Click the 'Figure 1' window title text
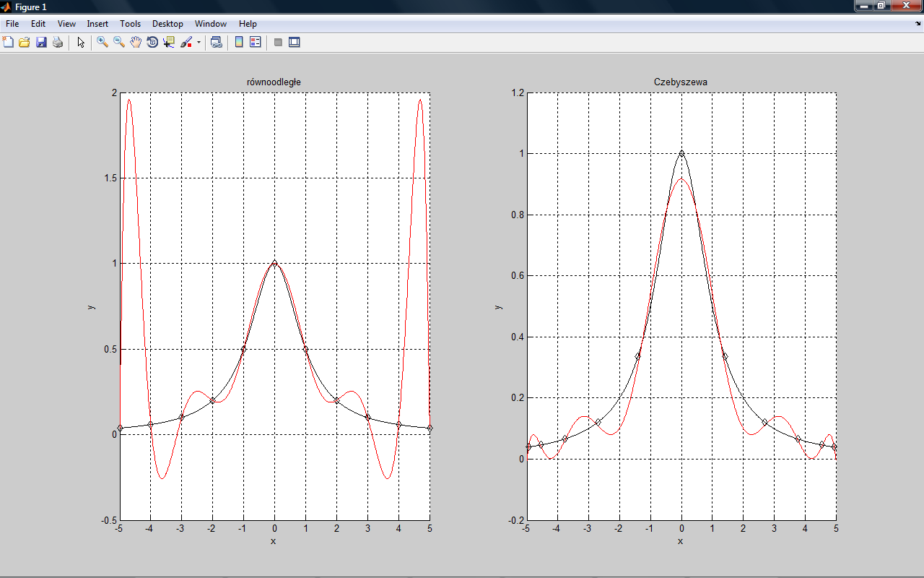The height and width of the screenshot is (578, 924). [x=31, y=7]
